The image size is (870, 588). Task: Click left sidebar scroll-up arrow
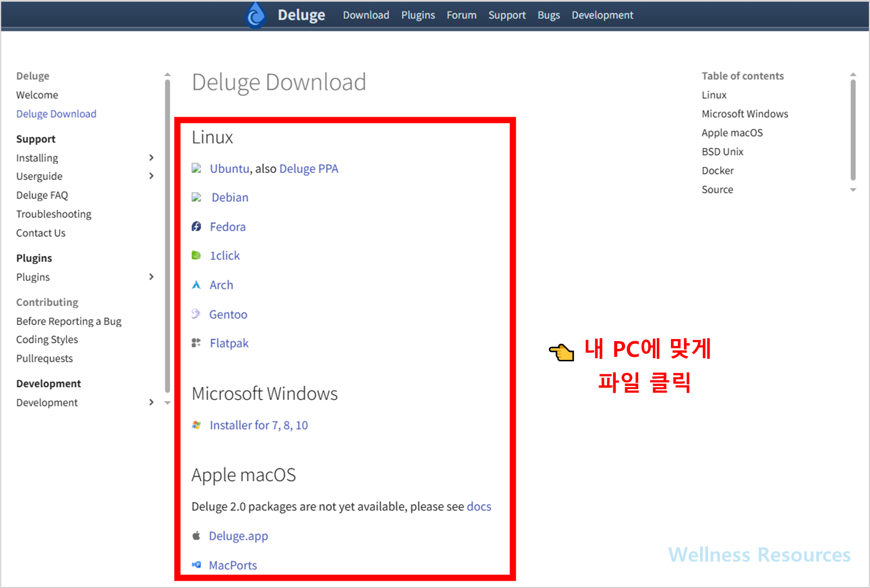167,75
